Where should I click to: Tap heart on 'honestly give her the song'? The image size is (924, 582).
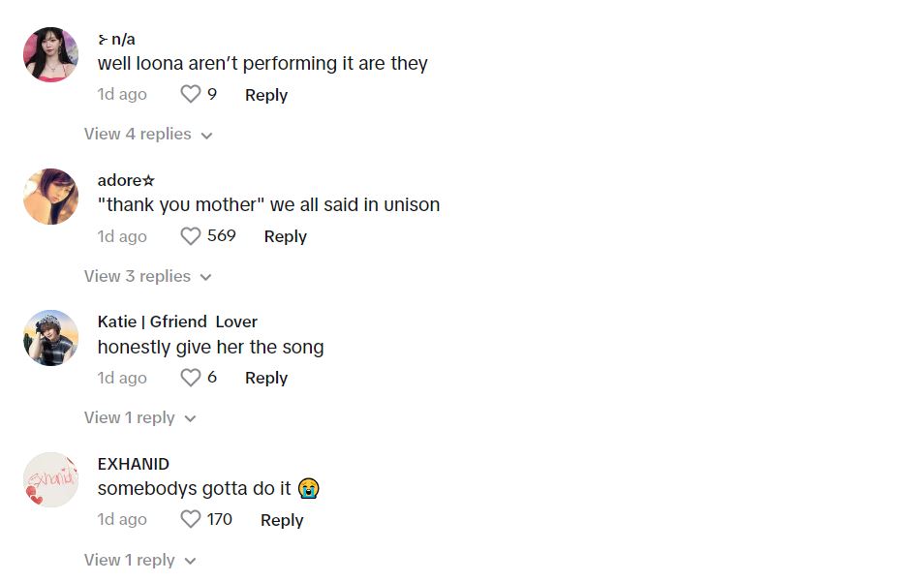[191, 378]
